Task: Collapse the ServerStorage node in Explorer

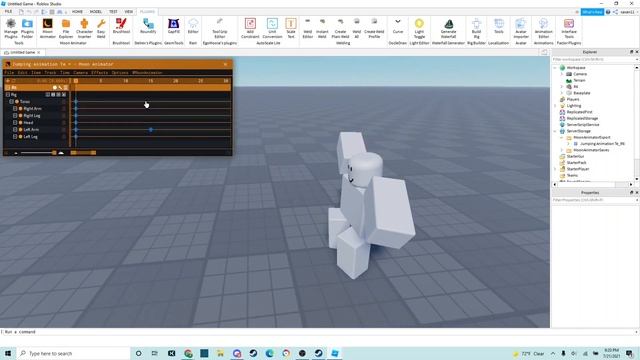Action: 555,131
